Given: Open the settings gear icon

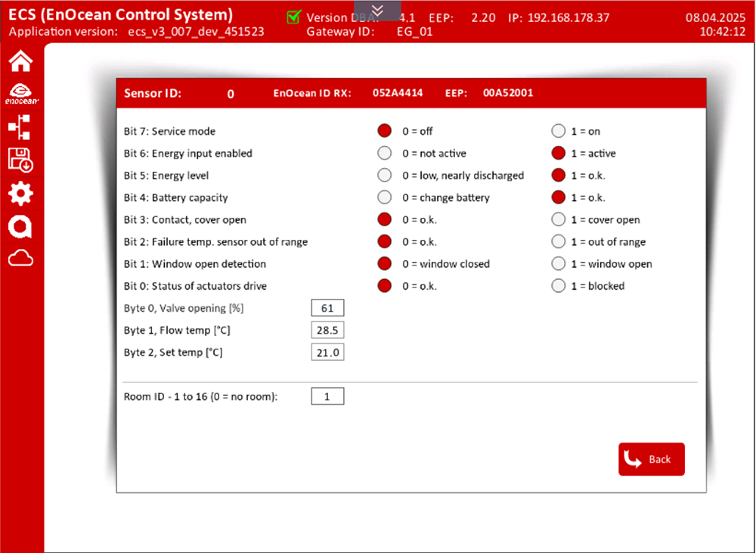Looking at the screenshot, I should click(20, 194).
